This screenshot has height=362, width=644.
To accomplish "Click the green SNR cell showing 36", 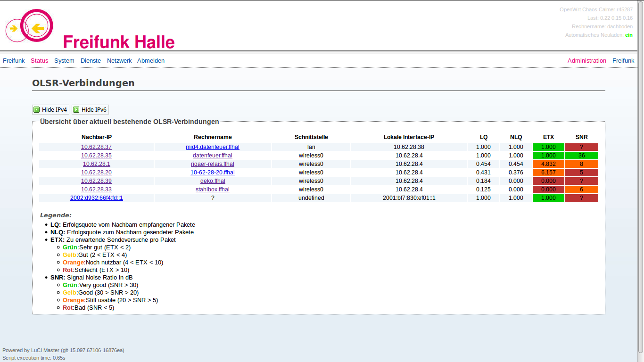I will click(x=581, y=156).
